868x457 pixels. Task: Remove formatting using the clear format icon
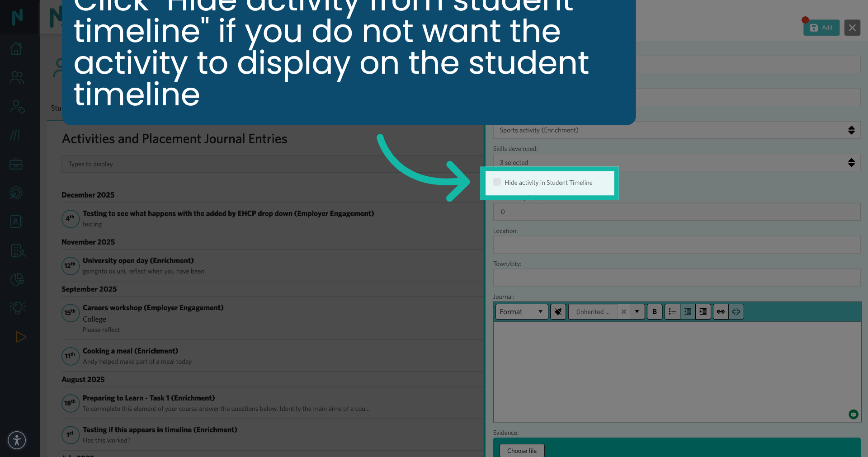pos(558,311)
